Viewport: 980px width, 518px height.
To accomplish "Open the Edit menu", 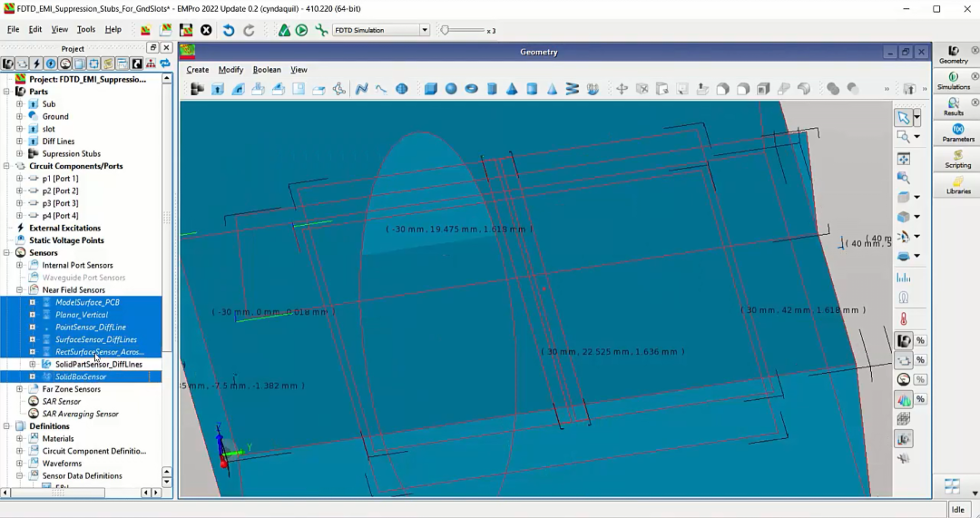I will pyautogui.click(x=35, y=29).
